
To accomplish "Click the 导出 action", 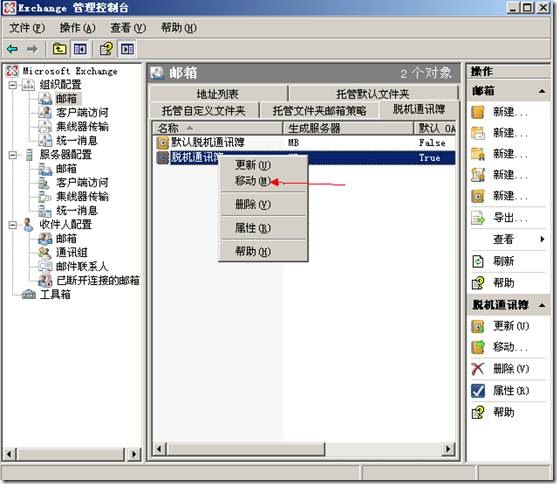I will point(499,218).
